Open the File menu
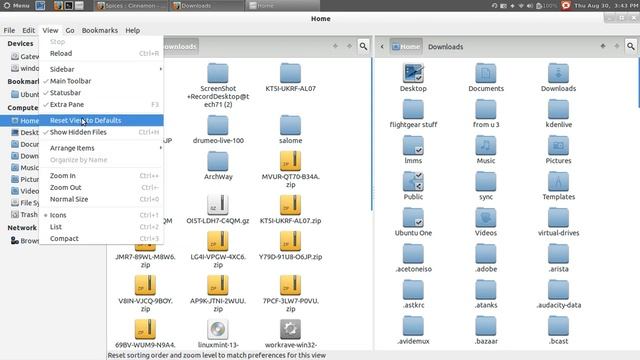Image resolution: width=640 pixels, height=360 pixels. [x=9, y=30]
